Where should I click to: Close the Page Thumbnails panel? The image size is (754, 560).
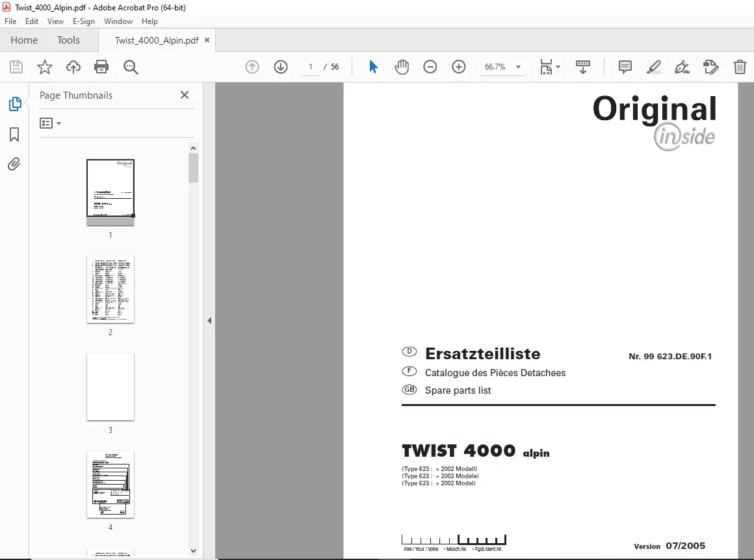coord(185,95)
